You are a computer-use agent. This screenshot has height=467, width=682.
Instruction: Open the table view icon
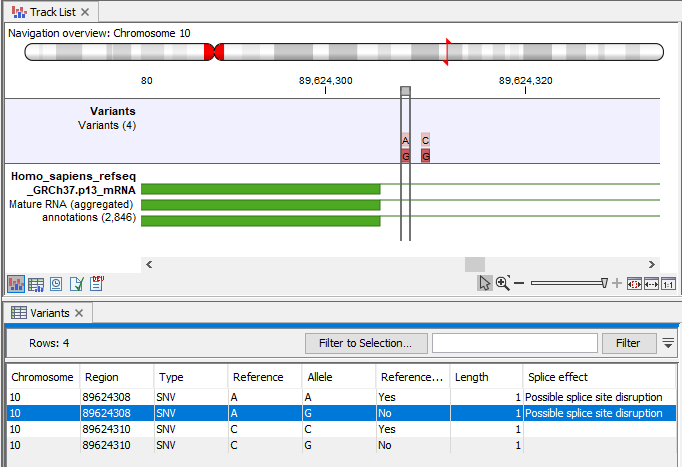[36, 284]
